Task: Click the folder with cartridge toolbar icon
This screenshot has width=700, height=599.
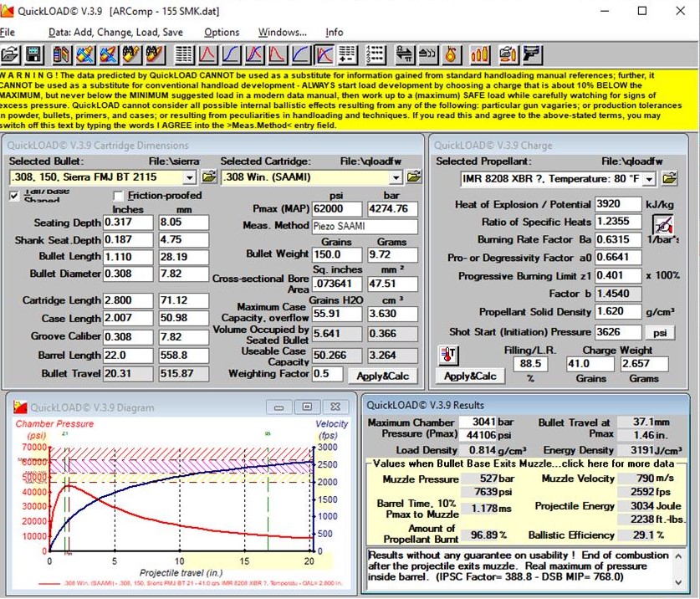Action: 508,54
